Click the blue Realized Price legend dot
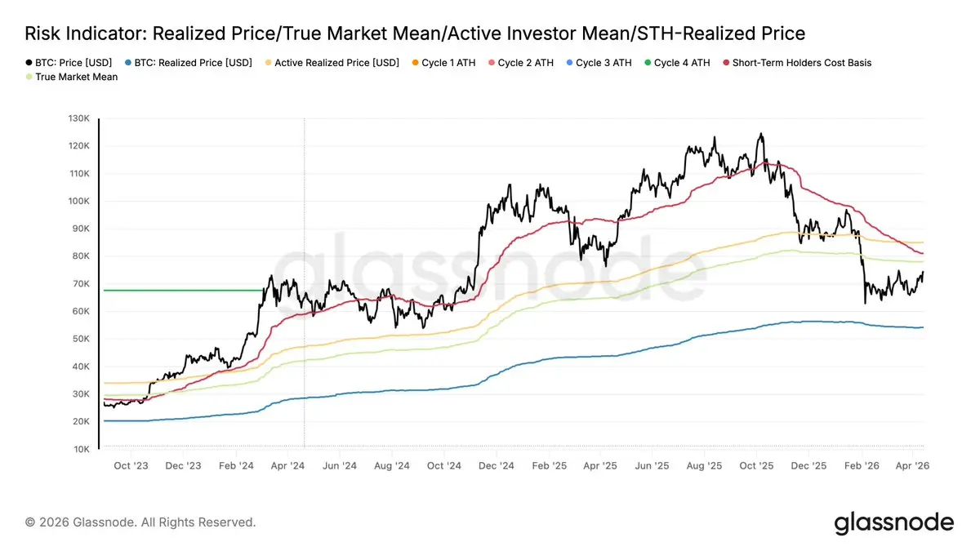Image resolution: width=980 pixels, height=551 pixels. point(130,63)
